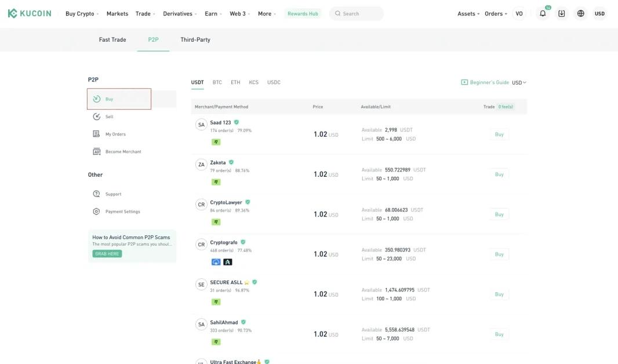Screen dimensions: 618x364
Task: Click Zakota verified shield badge
Action: coord(231,162)
